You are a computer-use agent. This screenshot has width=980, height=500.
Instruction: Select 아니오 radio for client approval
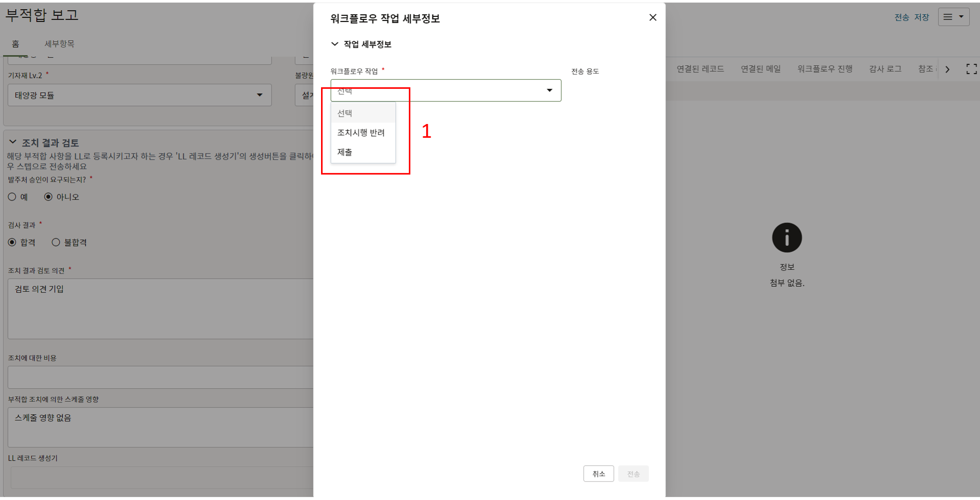click(x=48, y=197)
